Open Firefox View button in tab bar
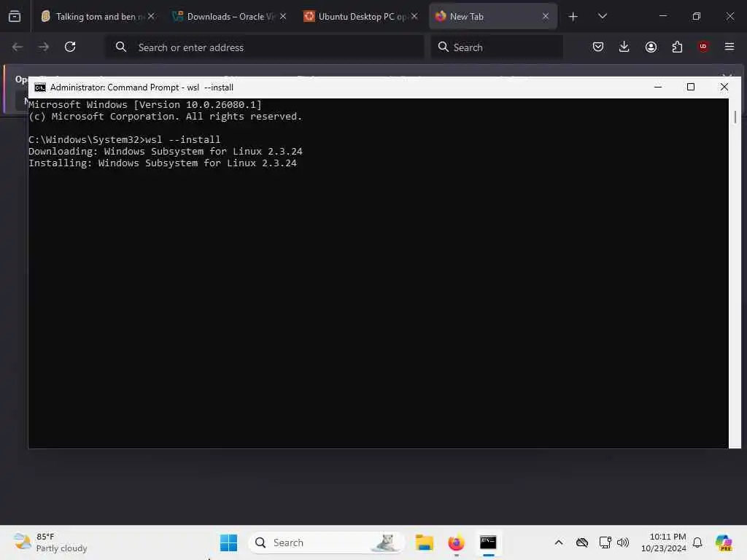The height and width of the screenshot is (560, 747). pyautogui.click(x=15, y=16)
